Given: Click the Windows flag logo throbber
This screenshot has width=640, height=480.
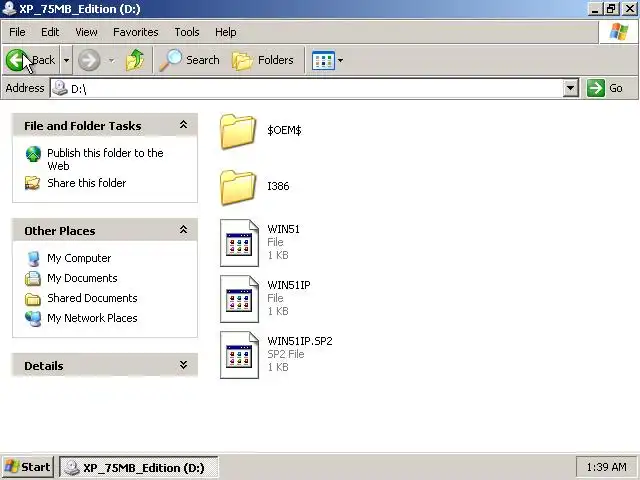Looking at the screenshot, I should 618,32.
